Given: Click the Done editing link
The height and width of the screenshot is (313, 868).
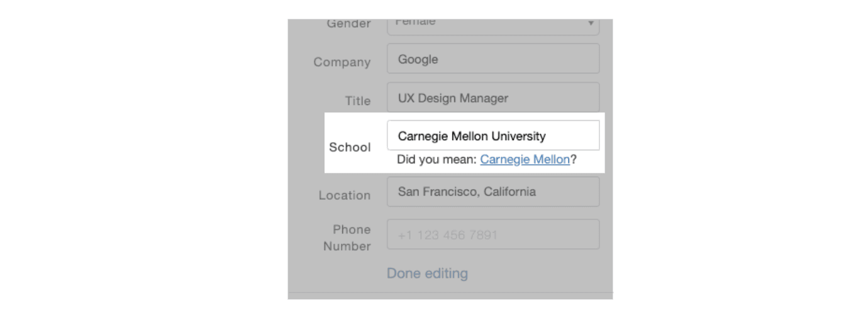Looking at the screenshot, I should tap(427, 273).
